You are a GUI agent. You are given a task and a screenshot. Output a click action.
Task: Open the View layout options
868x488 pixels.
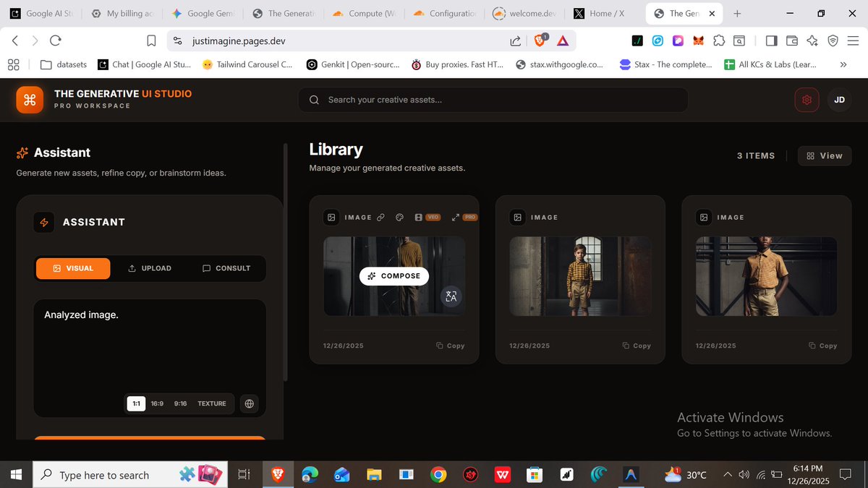click(x=825, y=155)
